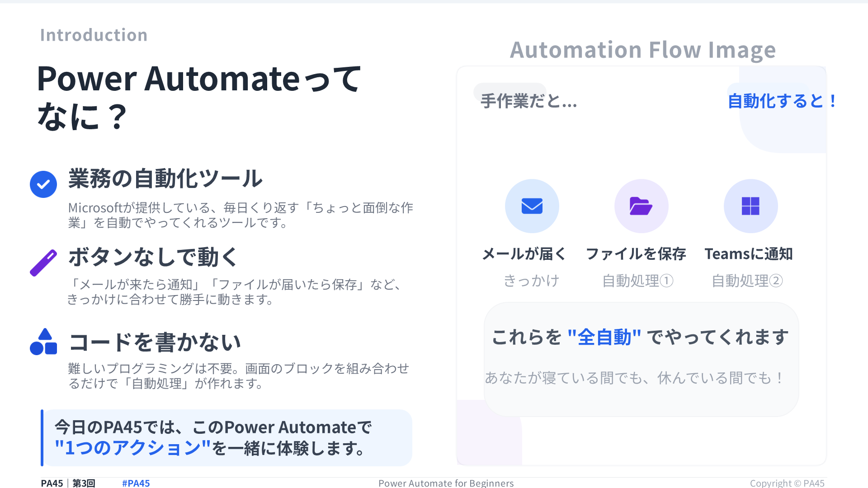Image resolution: width=868 pixels, height=488 pixels.
Task: Click the PA45｜第3回 footer text
Action: [x=68, y=483]
